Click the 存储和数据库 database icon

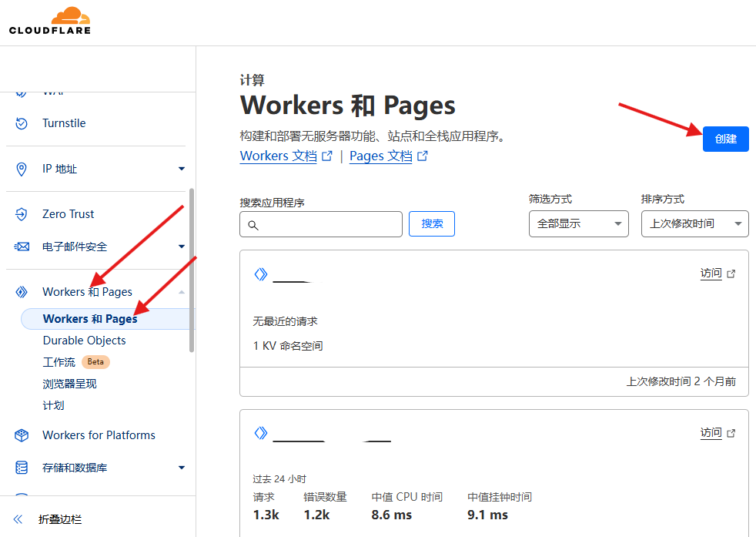tap(22, 468)
